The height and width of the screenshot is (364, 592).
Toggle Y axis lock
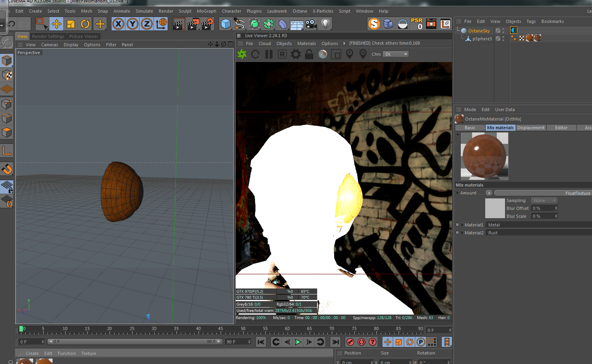pyautogui.click(x=132, y=24)
